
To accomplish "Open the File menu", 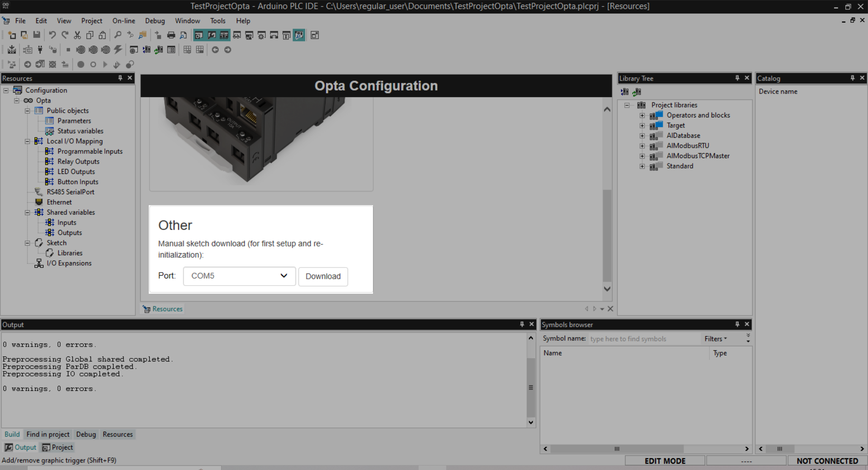I will (x=20, y=20).
